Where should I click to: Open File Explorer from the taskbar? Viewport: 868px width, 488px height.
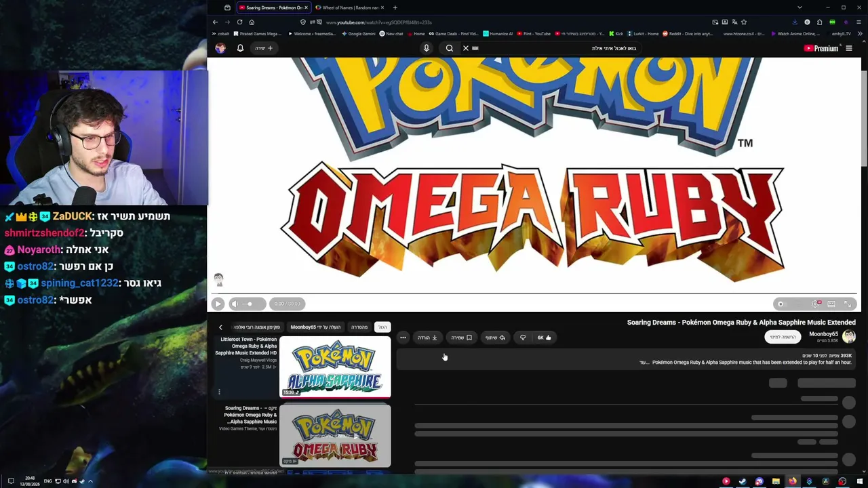click(x=775, y=482)
